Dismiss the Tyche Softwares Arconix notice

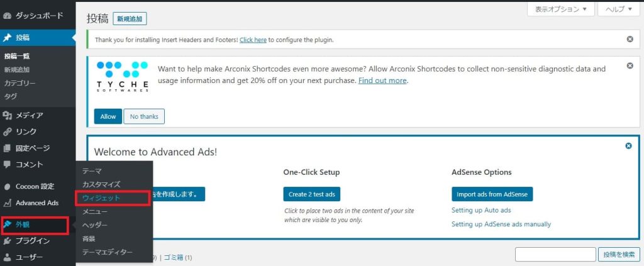click(x=630, y=65)
